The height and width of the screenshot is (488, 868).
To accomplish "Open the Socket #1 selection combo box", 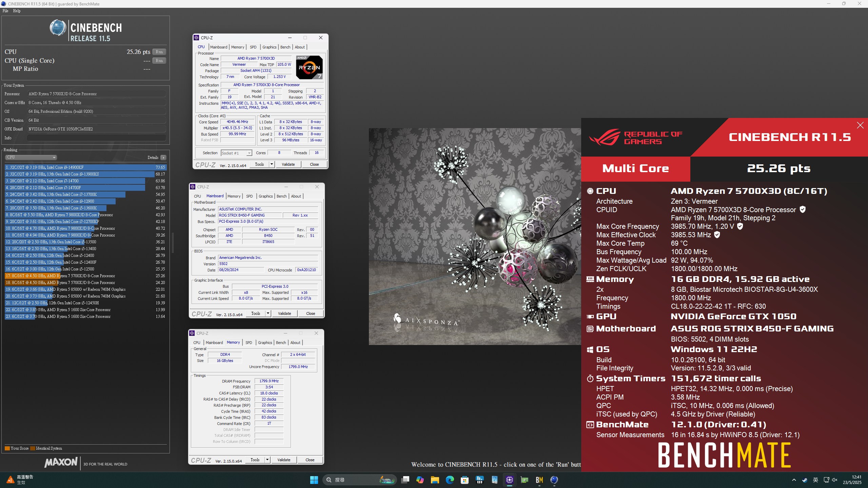I will pos(236,153).
